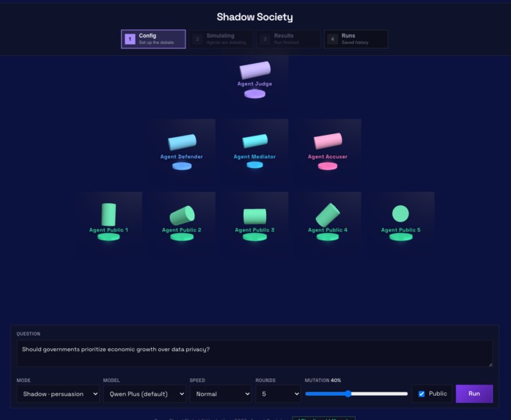Viewport: 511px width, 420px height.
Task: Click the Agent Public 5 label
Action: click(401, 230)
